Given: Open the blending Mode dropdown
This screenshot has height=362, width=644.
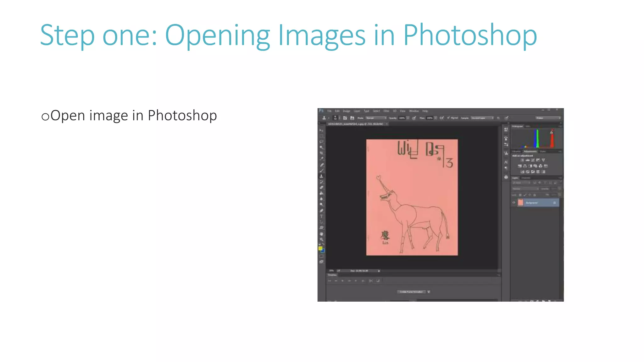Looking at the screenshot, I should 376,118.
